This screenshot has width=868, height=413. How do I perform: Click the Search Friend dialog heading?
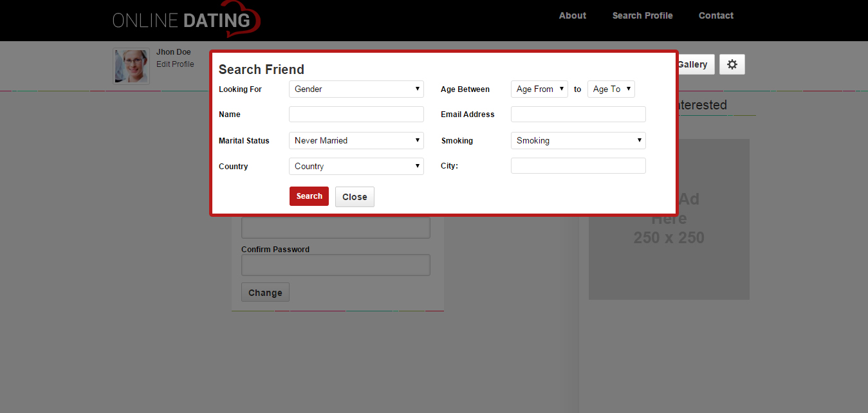click(x=261, y=69)
